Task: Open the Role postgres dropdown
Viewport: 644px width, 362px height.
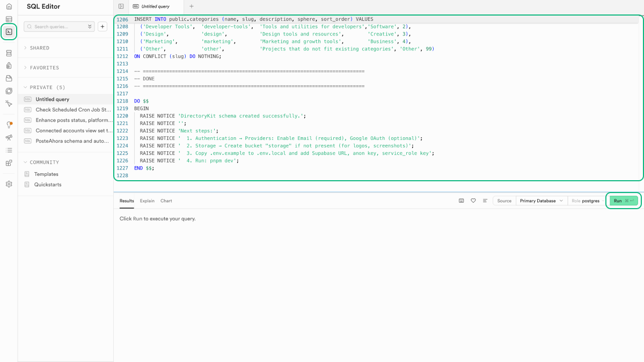Action: (x=586, y=201)
